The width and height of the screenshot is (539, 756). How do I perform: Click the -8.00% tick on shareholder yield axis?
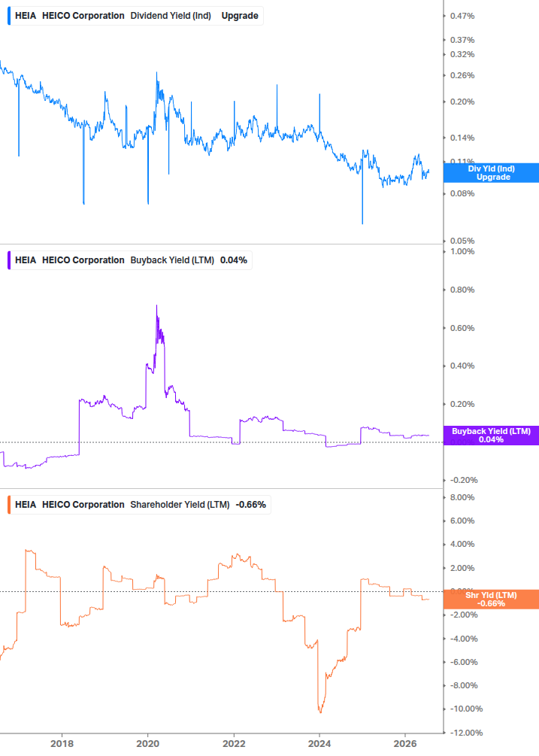click(x=464, y=685)
